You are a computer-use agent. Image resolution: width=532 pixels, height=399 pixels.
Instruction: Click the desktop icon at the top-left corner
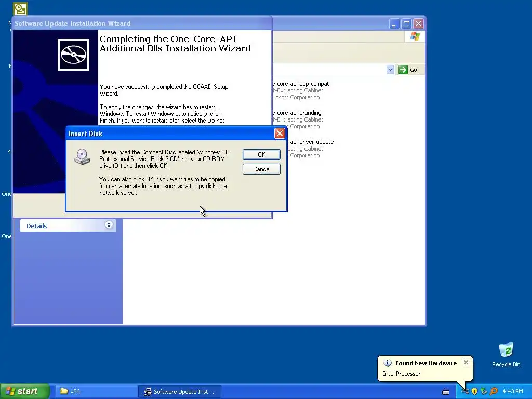pos(20,9)
